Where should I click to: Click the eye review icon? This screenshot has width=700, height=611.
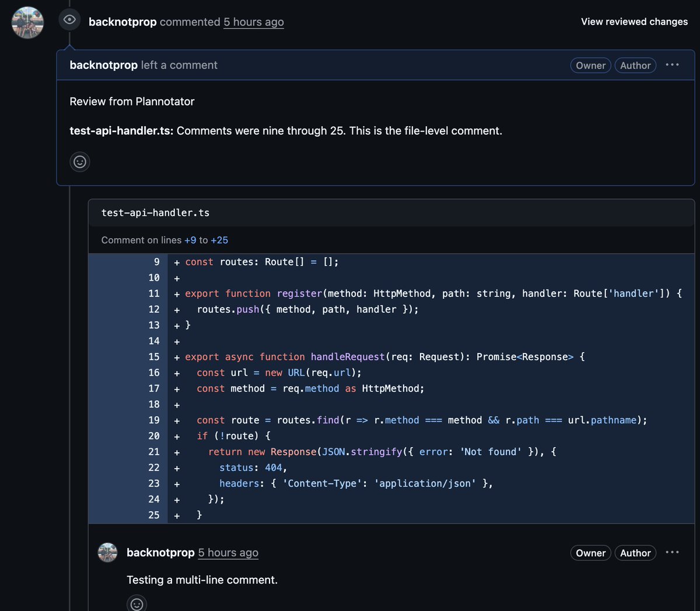pos(69,20)
